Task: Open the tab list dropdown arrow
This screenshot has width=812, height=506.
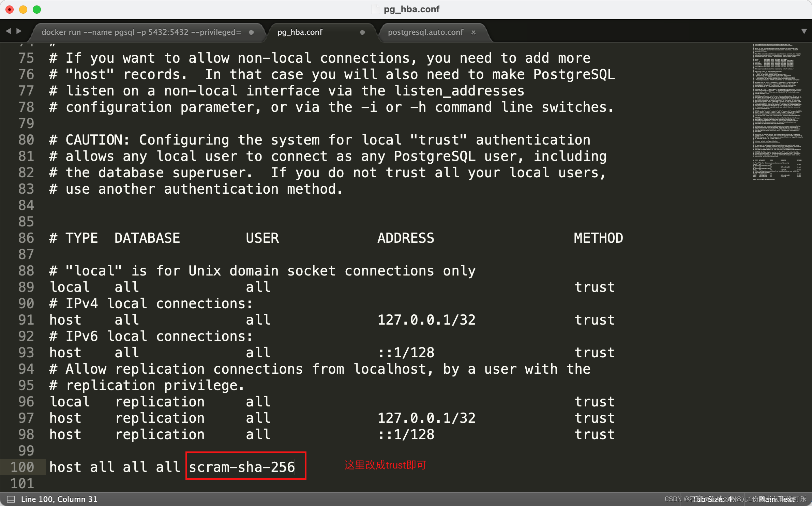Action: 804,31
